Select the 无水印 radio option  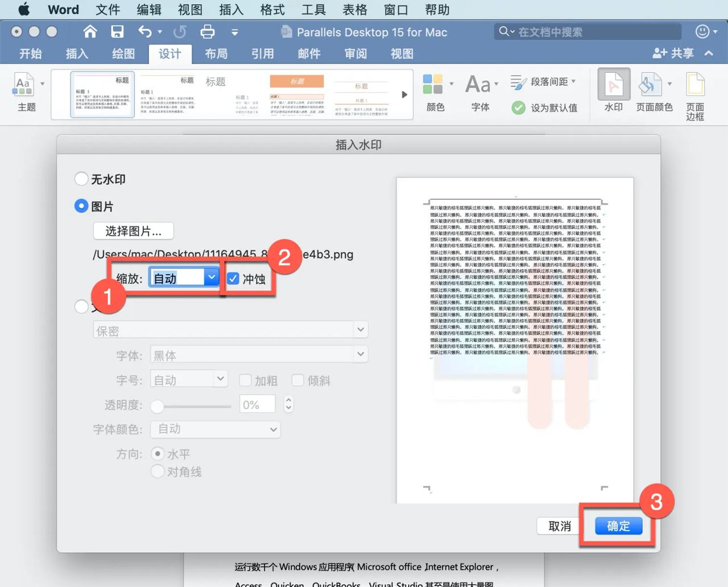point(81,179)
